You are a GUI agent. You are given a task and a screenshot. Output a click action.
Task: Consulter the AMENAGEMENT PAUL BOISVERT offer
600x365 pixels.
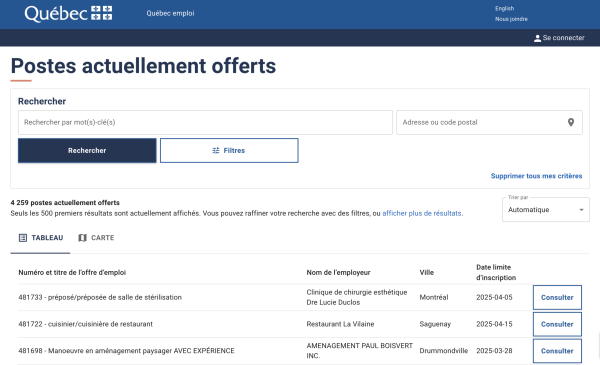(557, 351)
